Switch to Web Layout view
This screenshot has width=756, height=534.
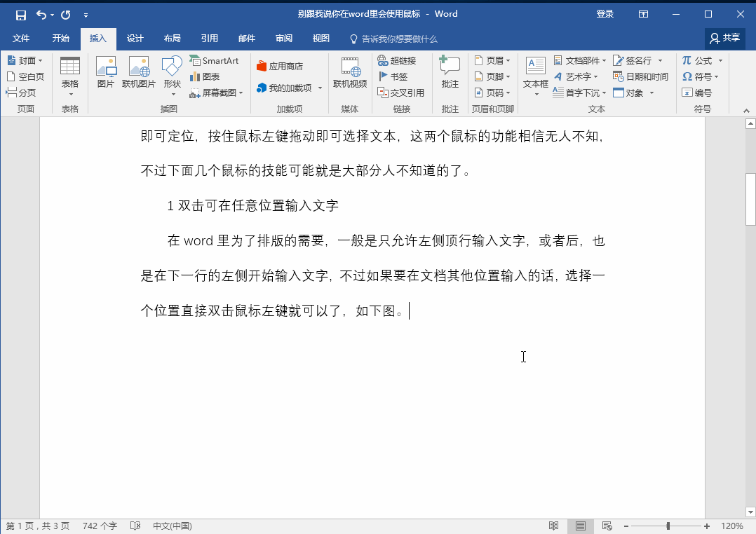pyautogui.click(x=607, y=526)
